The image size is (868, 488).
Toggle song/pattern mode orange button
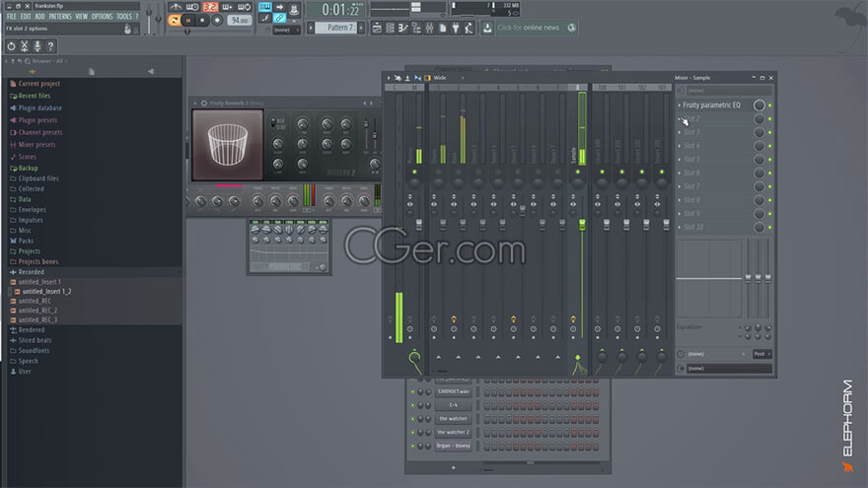(x=174, y=20)
